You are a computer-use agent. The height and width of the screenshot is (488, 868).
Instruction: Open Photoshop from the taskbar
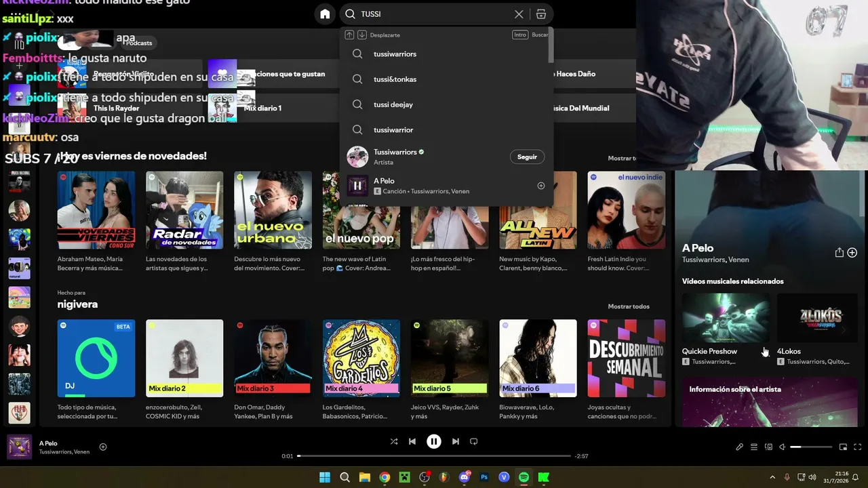pyautogui.click(x=484, y=477)
